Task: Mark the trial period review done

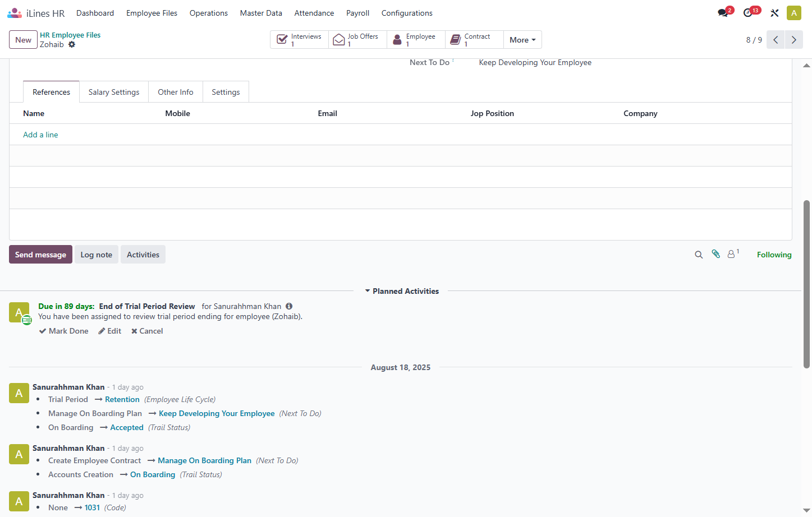Action: click(63, 331)
